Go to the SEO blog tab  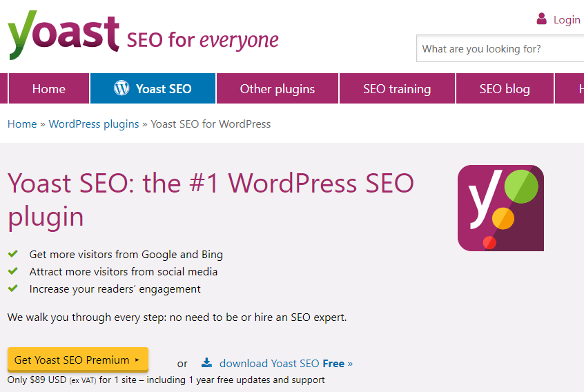505,88
